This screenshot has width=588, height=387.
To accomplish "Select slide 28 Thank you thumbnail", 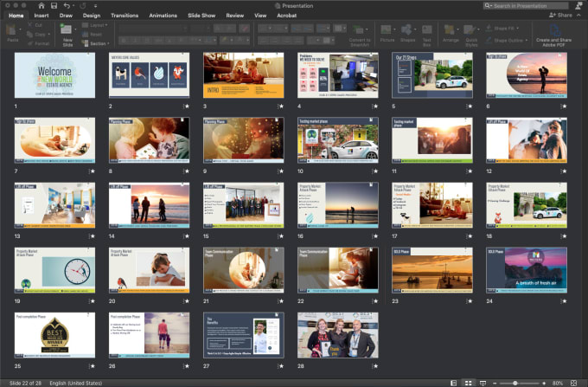I will pyautogui.click(x=337, y=335).
